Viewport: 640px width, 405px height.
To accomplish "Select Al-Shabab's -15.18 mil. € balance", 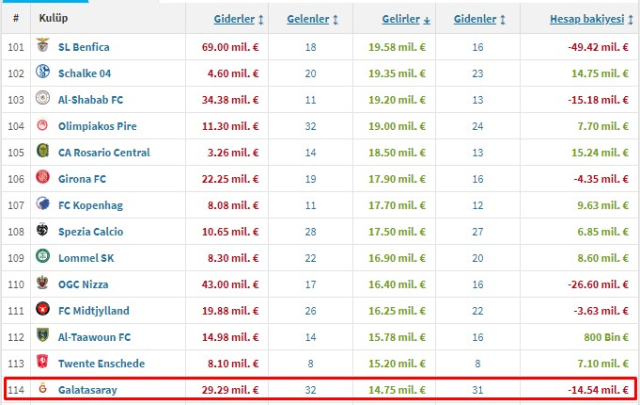I will 598,100.
